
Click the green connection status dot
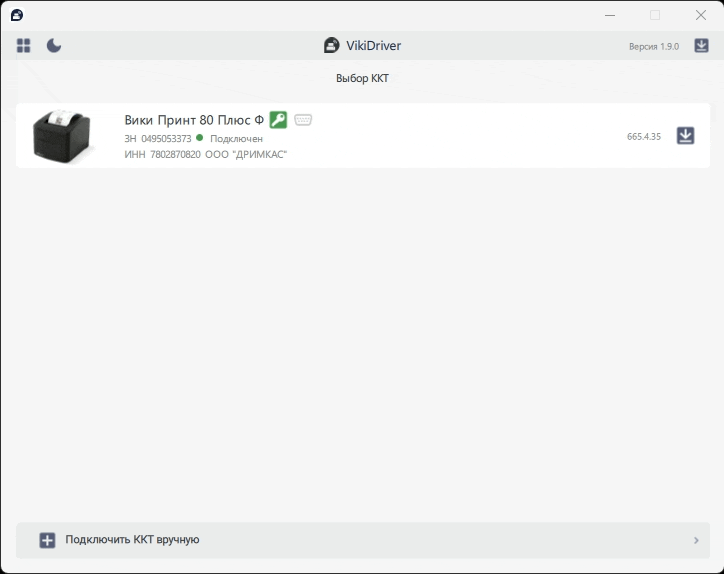tap(200, 138)
